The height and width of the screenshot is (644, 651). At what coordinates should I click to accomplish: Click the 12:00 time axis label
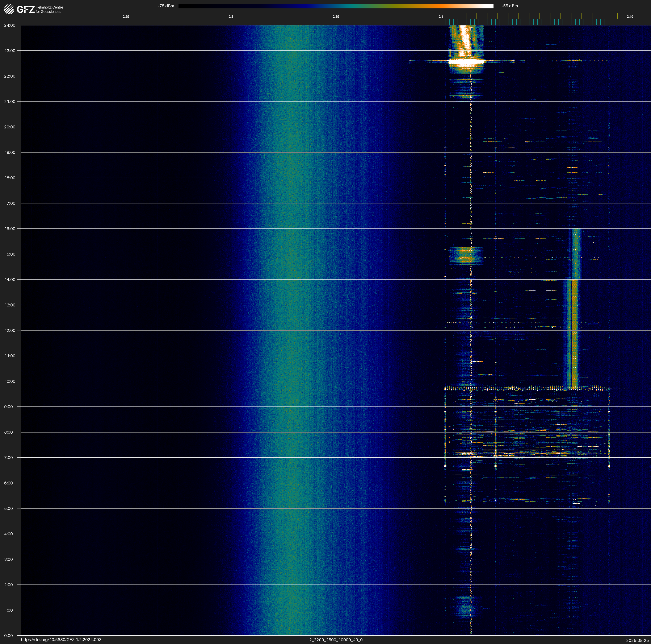(10, 330)
